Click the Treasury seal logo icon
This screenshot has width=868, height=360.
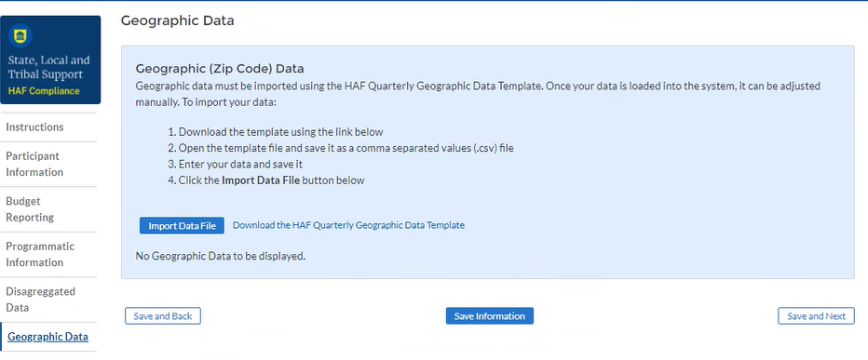(x=20, y=36)
